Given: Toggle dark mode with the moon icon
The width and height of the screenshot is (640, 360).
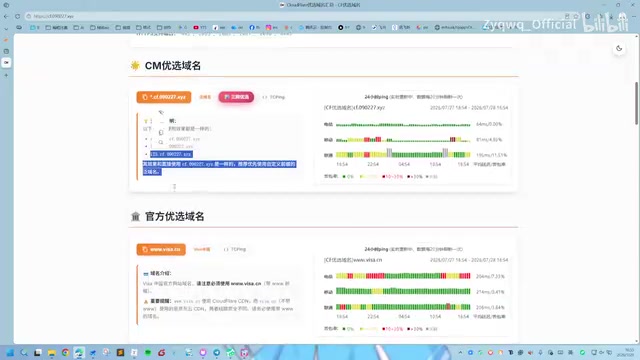Looking at the screenshot, I should [x=619, y=48].
